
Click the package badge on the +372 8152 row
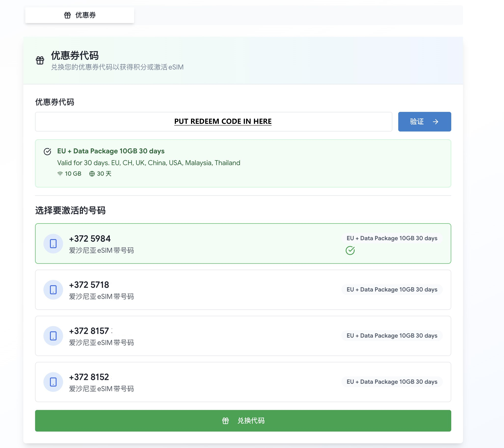(x=392, y=382)
